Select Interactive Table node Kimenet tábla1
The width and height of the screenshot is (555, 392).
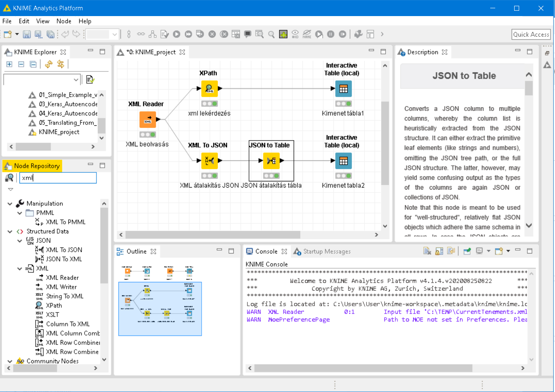[343, 89]
